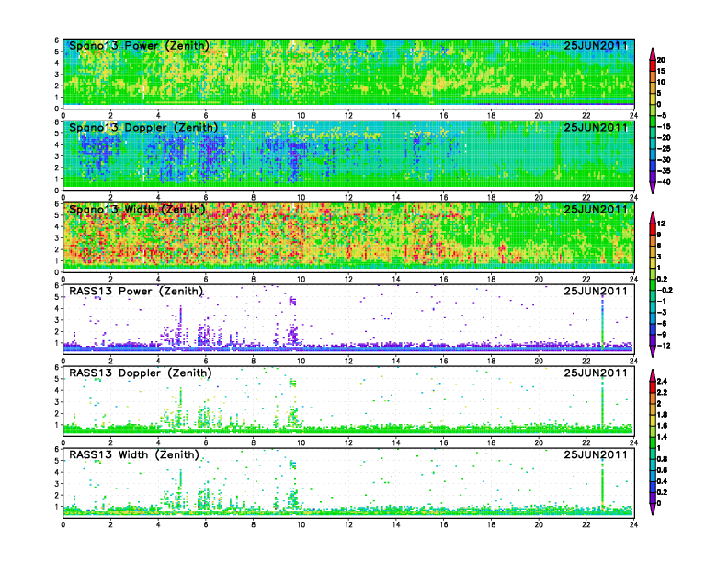Click the 'RASS13 Width (Zenith)' panel title
The image size is (728, 563).
[x=134, y=454]
